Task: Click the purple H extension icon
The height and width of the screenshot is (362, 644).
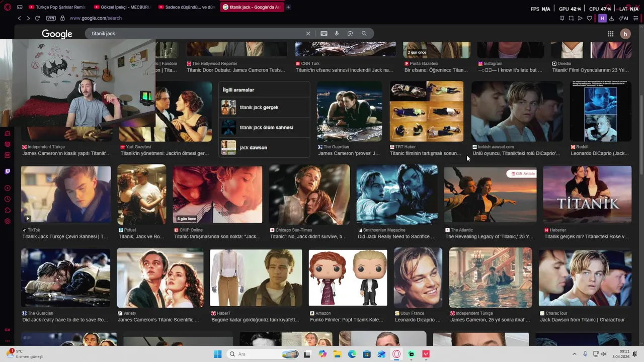Action: pyautogui.click(x=602, y=18)
